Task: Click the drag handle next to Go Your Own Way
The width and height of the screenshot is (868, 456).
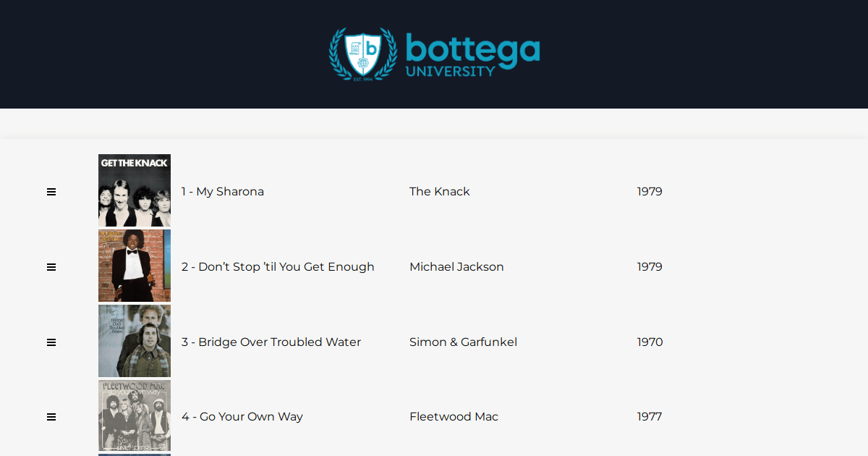Action: click(51, 417)
